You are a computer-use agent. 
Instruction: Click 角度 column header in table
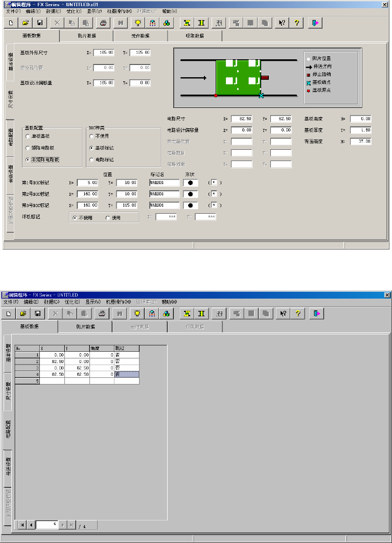[102, 348]
